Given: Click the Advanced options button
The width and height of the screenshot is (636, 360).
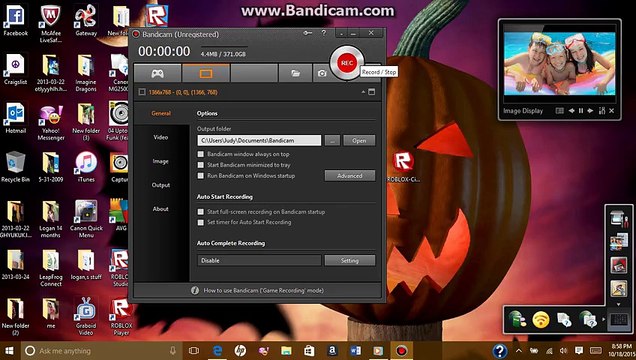Looking at the screenshot, I should pos(350,176).
